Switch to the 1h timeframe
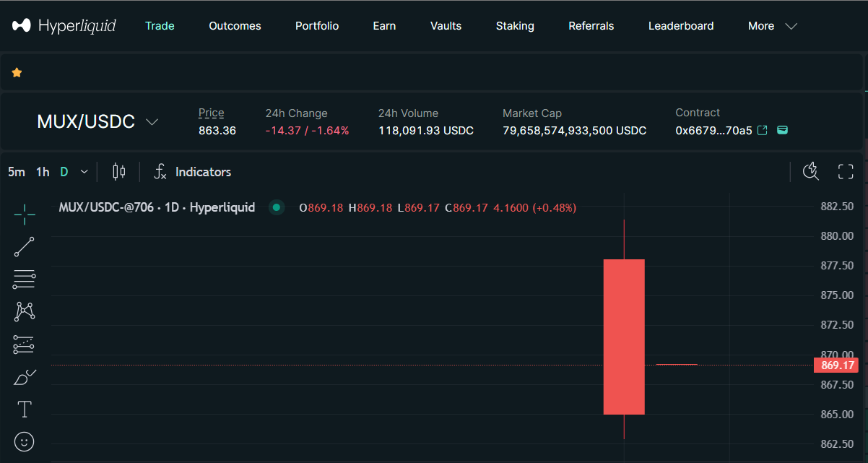Screen dimensions: 868x463 pos(43,172)
